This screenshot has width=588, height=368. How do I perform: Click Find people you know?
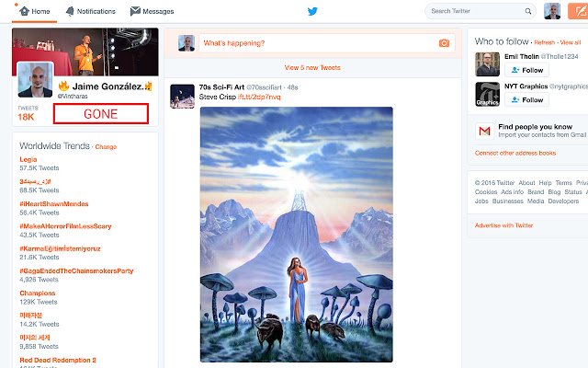535,127
